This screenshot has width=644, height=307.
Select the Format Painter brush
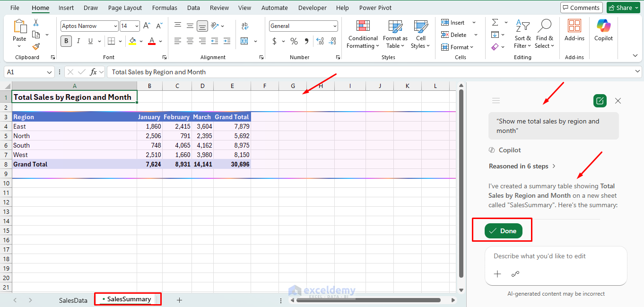36,46
